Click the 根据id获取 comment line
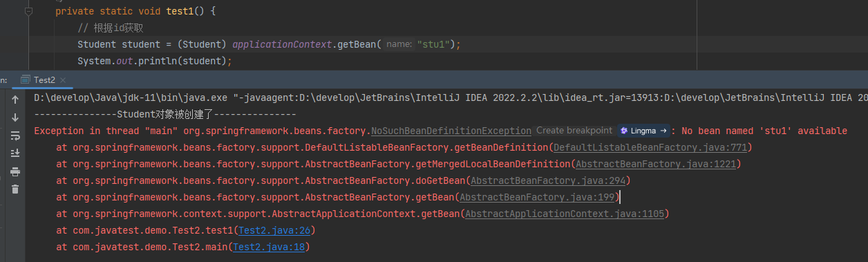868x262 pixels. (x=111, y=28)
